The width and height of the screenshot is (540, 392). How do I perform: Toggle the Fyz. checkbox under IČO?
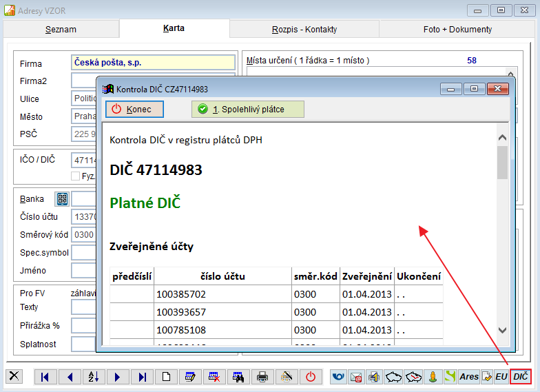[x=75, y=176]
